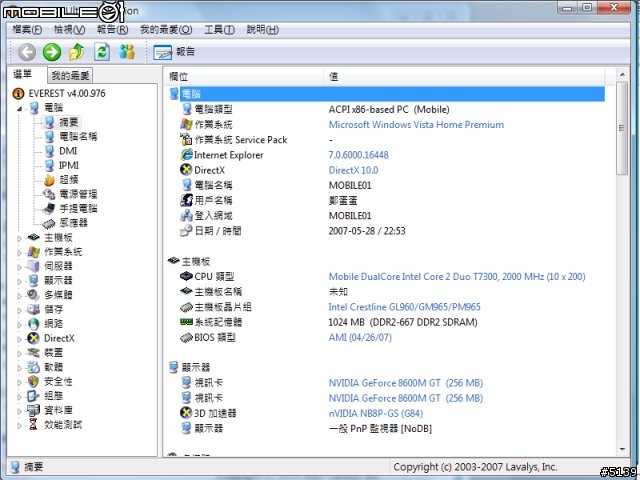Select the 1024 MB (DDR2-667 DDR2 SDRAM) value
The height and width of the screenshot is (480, 640).
[403, 322]
